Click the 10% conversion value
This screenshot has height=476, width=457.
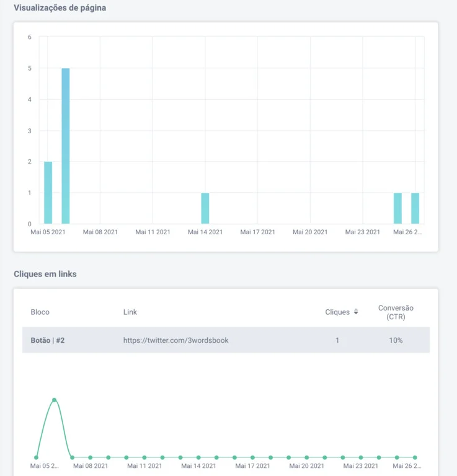coord(396,340)
